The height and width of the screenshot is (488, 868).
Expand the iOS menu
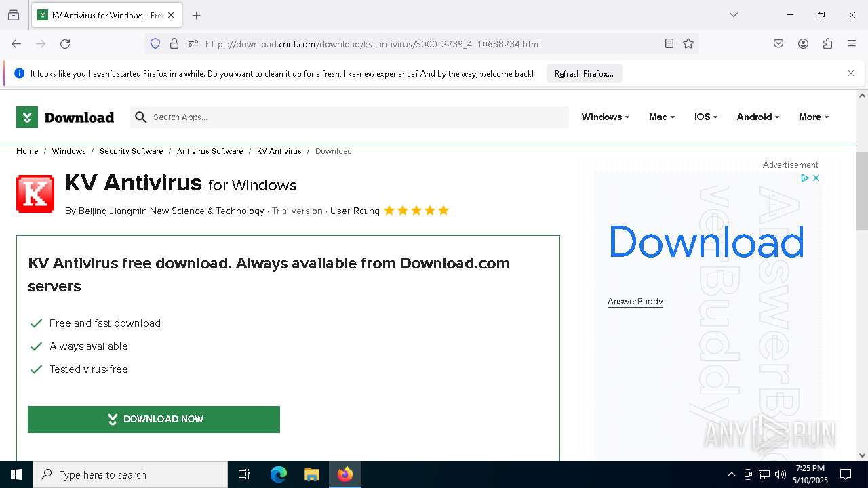[705, 117]
